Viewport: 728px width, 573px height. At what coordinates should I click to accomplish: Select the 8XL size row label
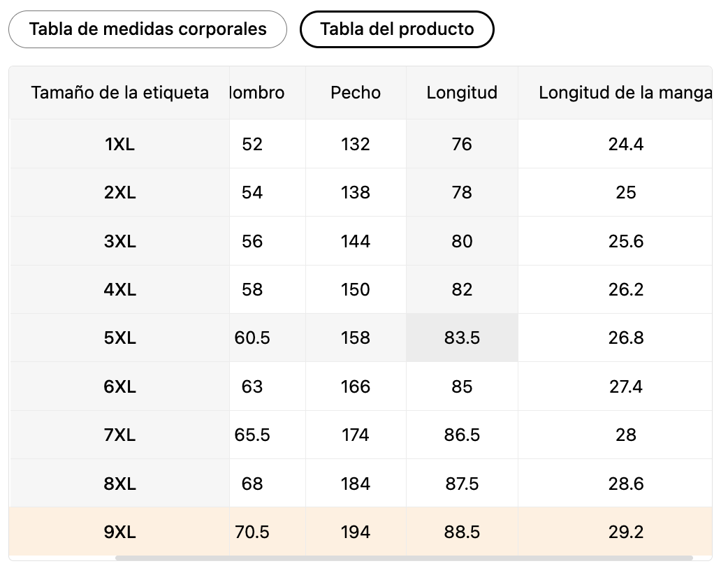pos(119,484)
